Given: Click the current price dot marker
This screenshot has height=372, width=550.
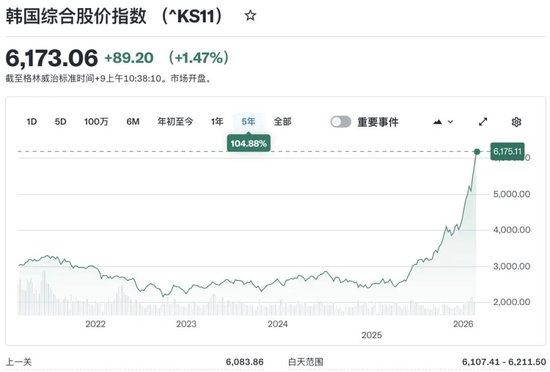Looking at the screenshot, I should coord(477,151).
